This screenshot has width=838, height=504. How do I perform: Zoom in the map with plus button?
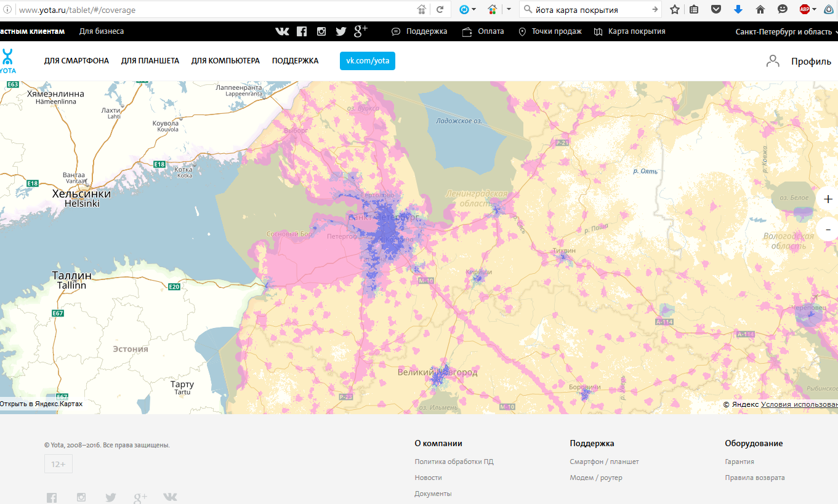click(828, 199)
